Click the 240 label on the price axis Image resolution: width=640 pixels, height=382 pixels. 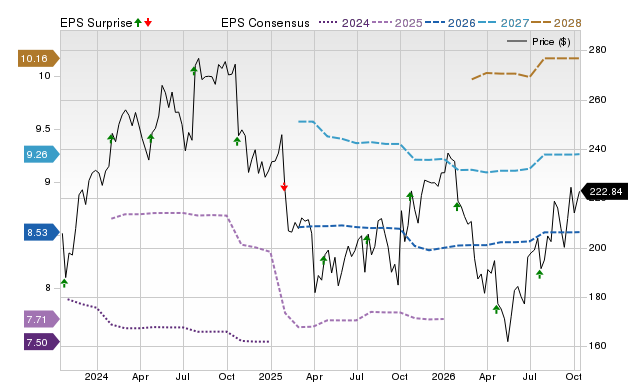point(597,149)
